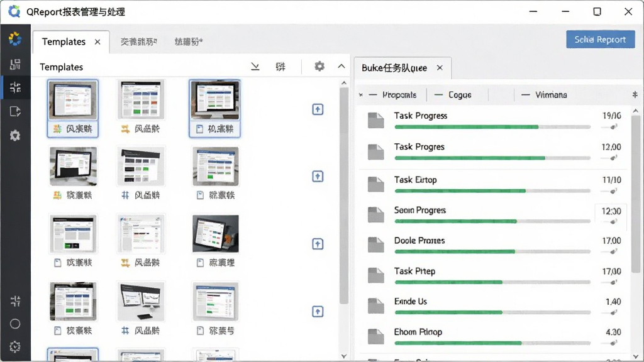The width and height of the screenshot is (644, 362).
Task: Click the Chinese text button in the Templates header
Action: pyautogui.click(x=280, y=67)
